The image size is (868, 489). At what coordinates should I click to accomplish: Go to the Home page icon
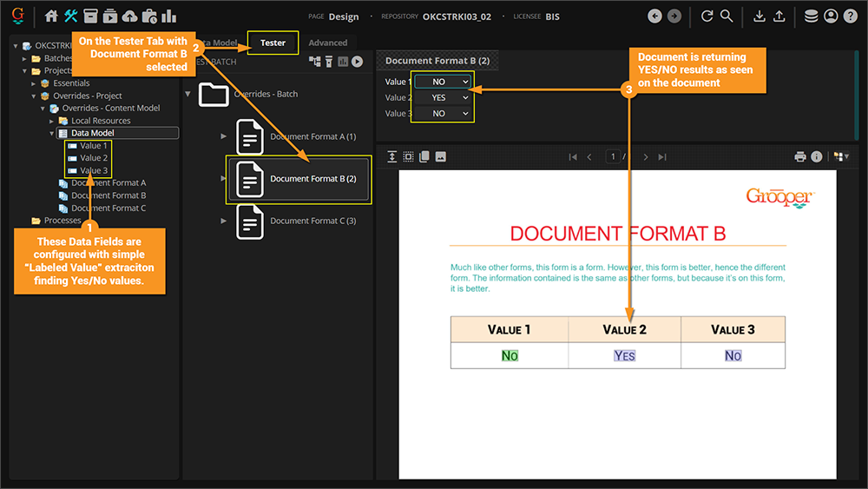[x=51, y=16]
